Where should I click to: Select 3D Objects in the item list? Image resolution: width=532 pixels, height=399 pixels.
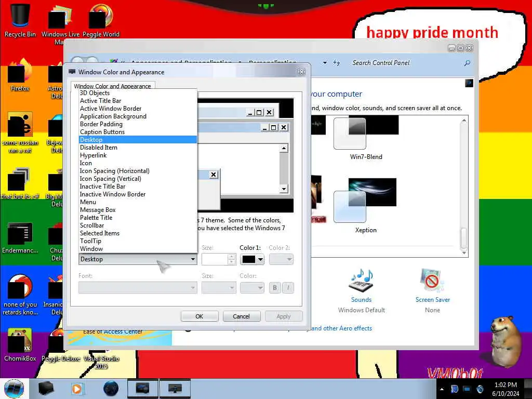click(x=138, y=93)
